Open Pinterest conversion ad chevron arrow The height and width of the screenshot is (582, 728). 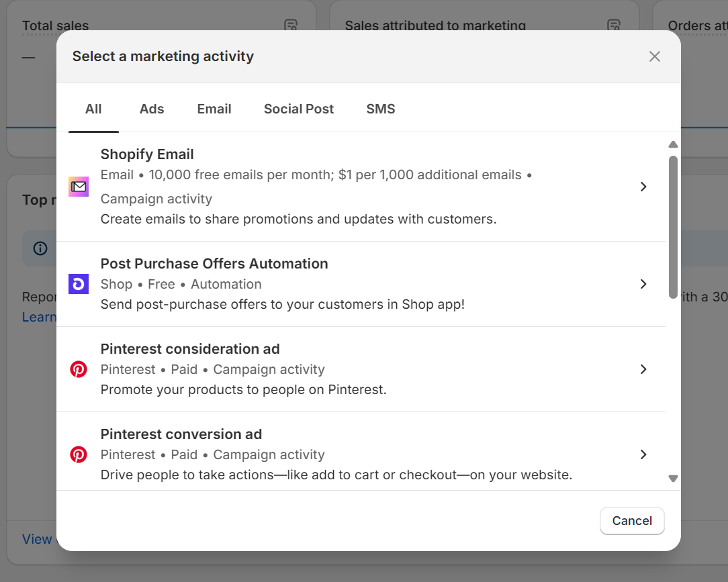pyautogui.click(x=643, y=454)
